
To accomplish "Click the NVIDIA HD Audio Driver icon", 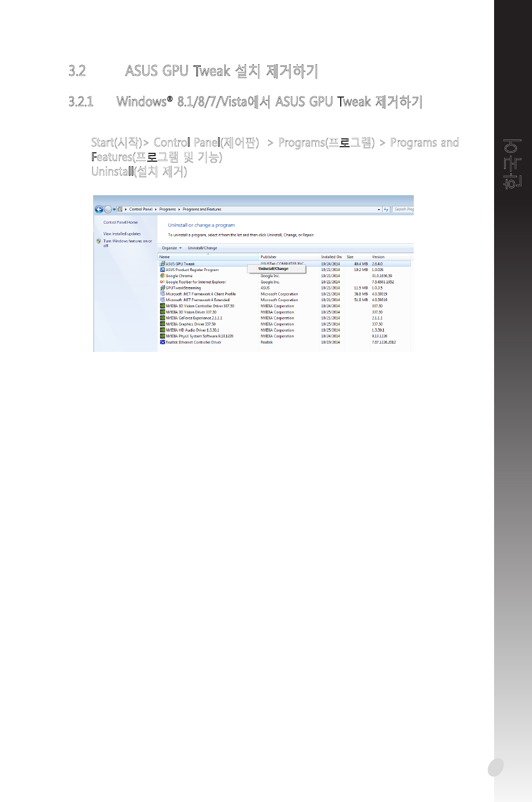I will point(162,330).
